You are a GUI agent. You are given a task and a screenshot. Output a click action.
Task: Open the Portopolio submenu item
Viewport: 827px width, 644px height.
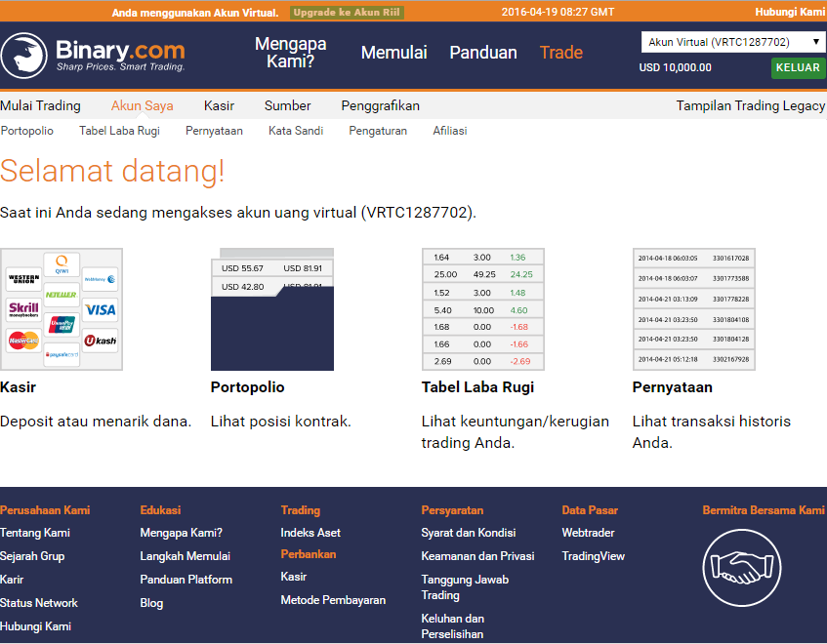pyautogui.click(x=27, y=131)
